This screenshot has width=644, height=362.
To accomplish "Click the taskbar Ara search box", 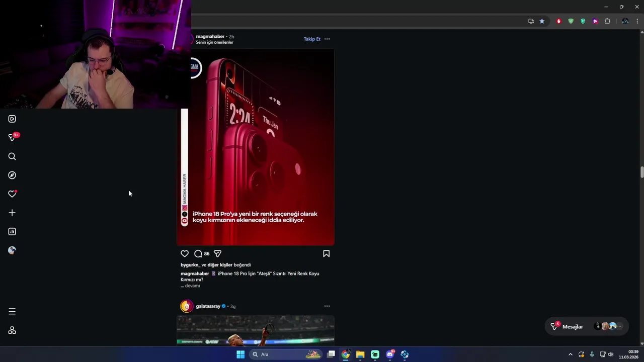I will 286,354.
